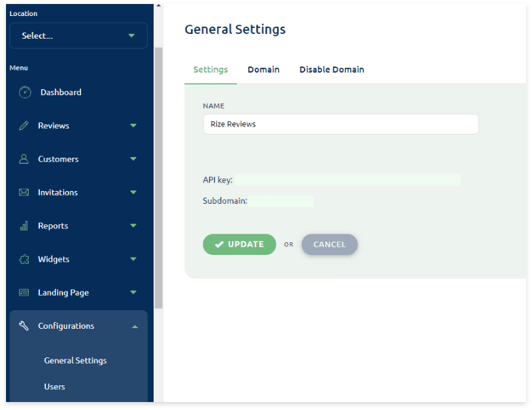Select the Settings tab
532x410 pixels.
[x=210, y=70]
